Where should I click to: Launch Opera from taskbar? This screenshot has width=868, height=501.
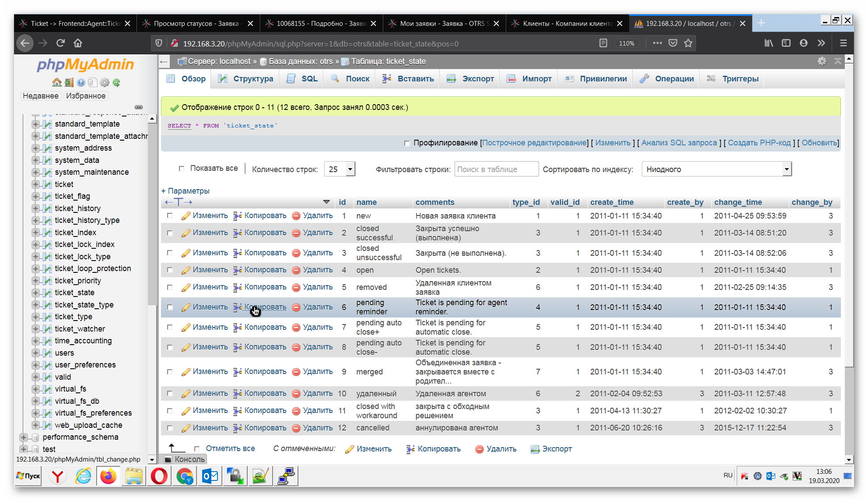159,476
